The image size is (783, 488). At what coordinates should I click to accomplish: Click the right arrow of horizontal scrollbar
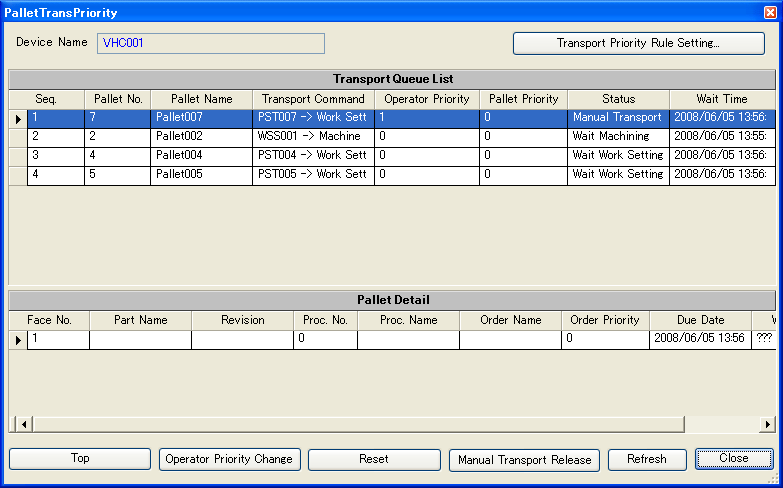point(768,425)
